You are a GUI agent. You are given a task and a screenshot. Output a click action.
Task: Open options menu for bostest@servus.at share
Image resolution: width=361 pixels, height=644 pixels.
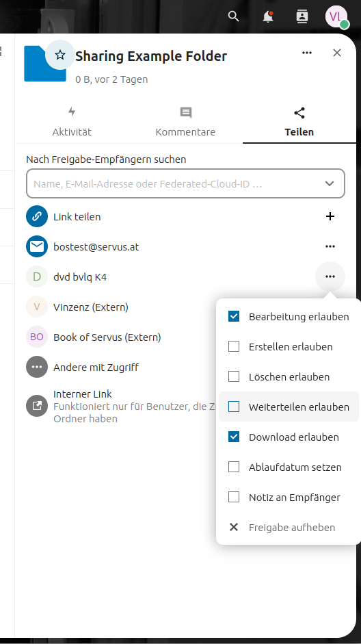[330, 246]
